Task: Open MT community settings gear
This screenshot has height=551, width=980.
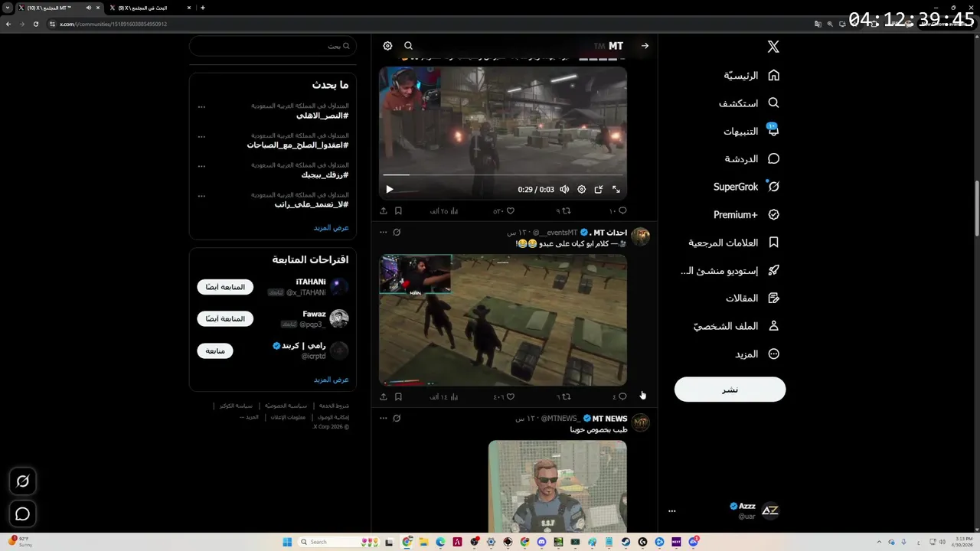Action: 387,46
